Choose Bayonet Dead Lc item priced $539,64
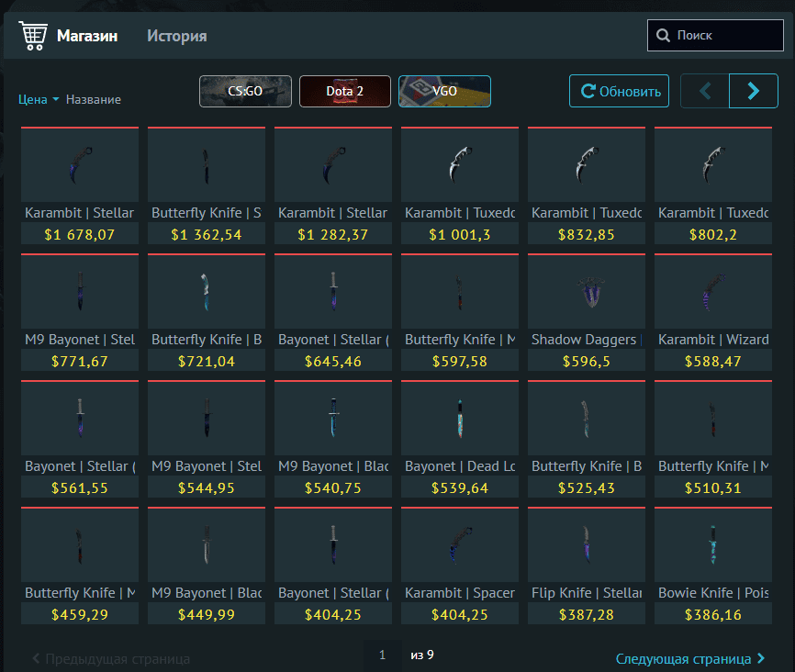This screenshot has height=672, width=795. 460,439
